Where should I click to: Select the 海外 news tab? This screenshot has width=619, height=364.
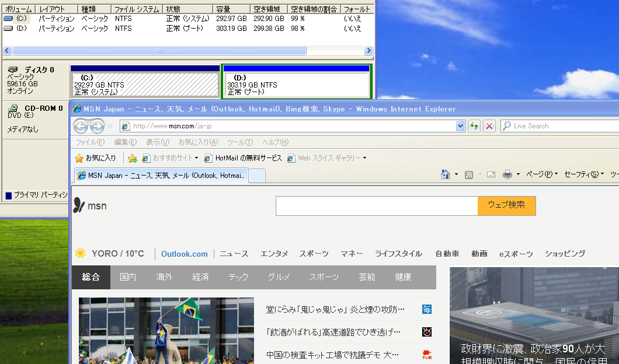(x=164, y=277)
